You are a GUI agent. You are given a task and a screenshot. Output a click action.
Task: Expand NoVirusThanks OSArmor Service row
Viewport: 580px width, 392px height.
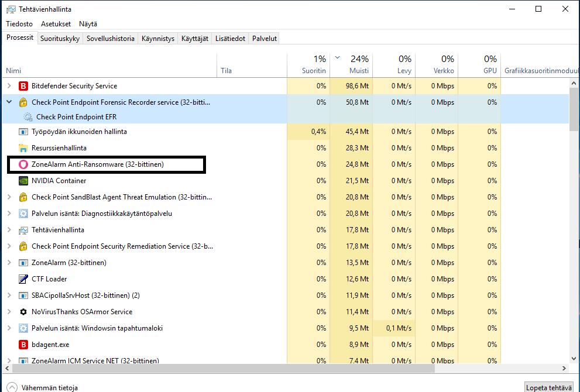tap(9, 312)
